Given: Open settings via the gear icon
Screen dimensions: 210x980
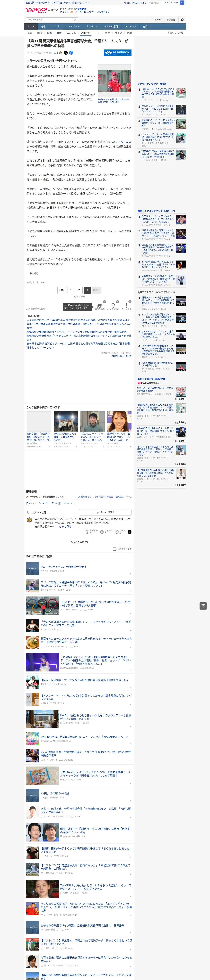Looking at the screenshot, I should pos(182,20).
